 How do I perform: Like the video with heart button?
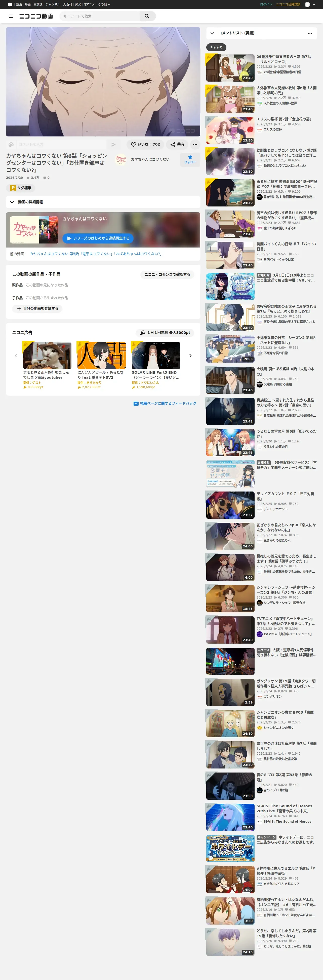tap(146, 145)
